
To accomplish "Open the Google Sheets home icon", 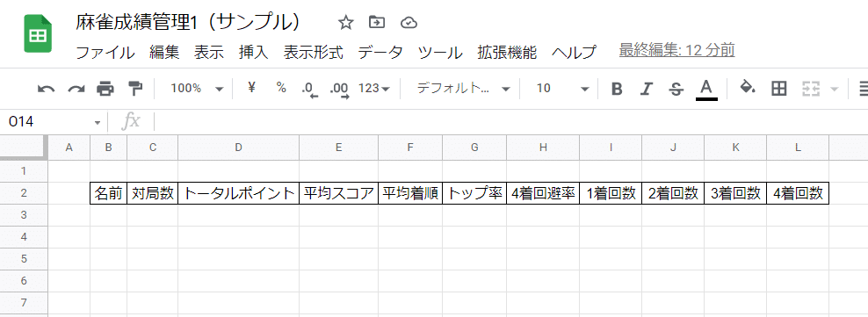I will (38, 33).
